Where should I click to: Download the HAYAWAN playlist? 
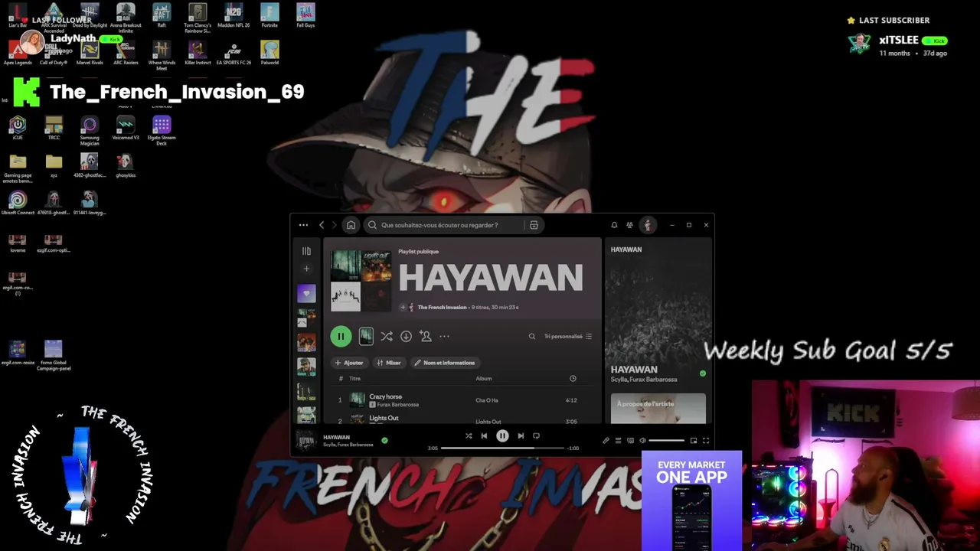(406, 336)
